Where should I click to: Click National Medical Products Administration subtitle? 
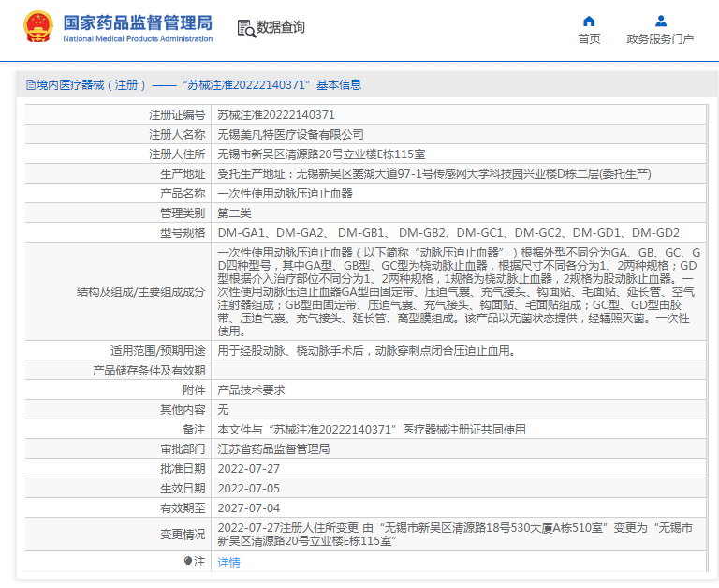pos(138,39)
